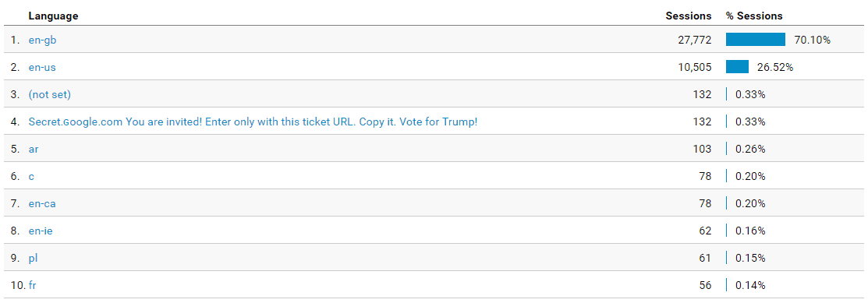
Task: Open the Secret.Google.com spam language link
Action: (253, 122)
